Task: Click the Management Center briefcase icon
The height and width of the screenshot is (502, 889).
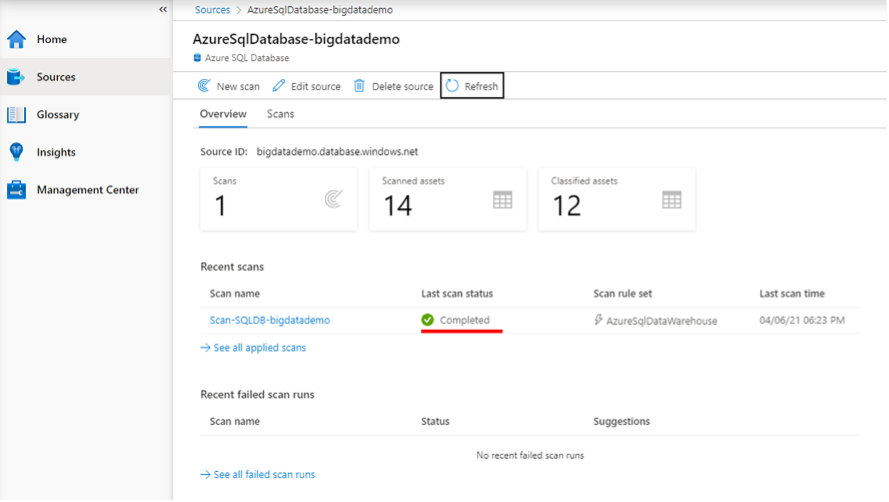Action: click(16, 190)
